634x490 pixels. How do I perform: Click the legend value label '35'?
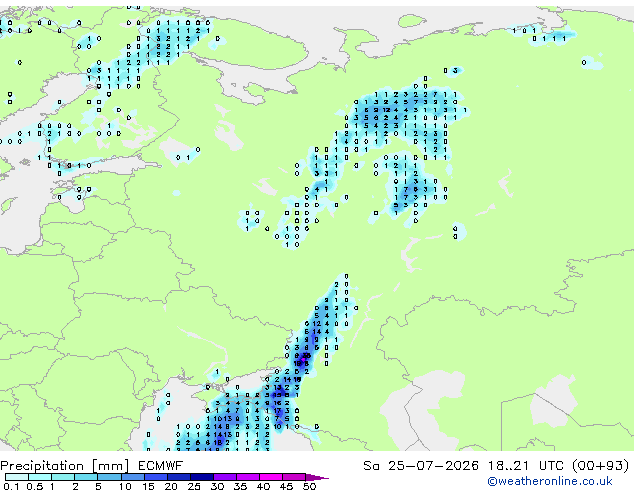[x=241, y=486]
